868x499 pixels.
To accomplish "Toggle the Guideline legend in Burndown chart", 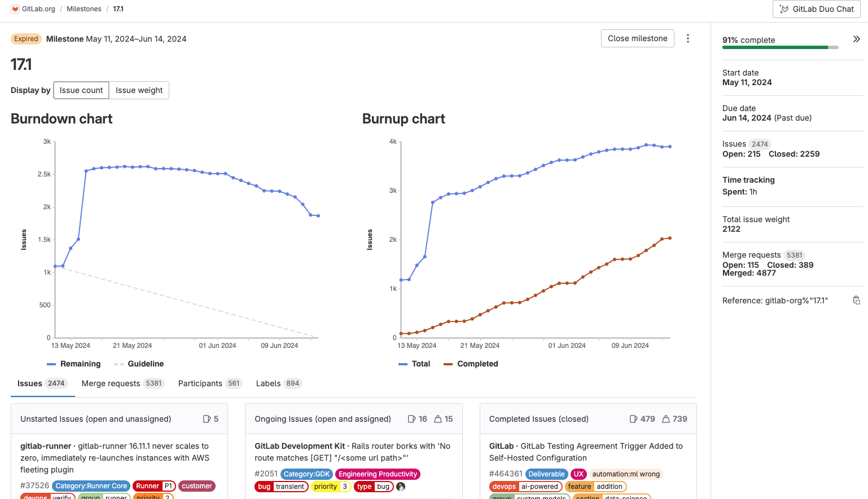I will (139, 364).
